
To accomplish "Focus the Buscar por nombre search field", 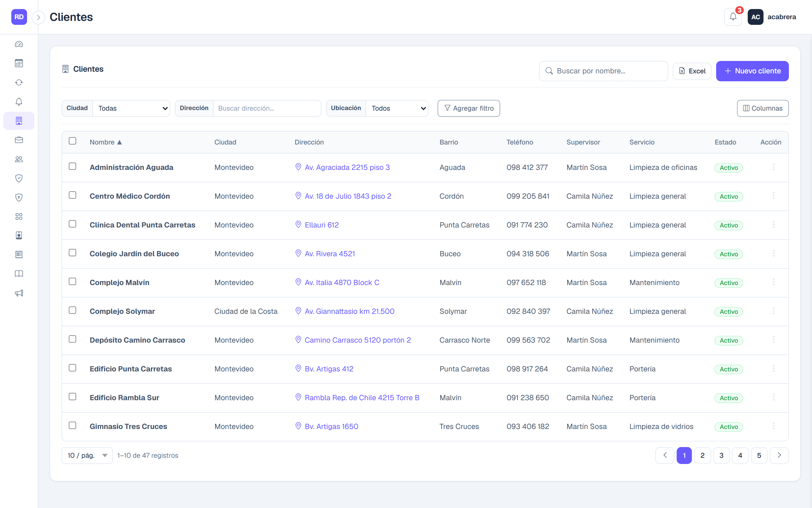I will (603, 71).
